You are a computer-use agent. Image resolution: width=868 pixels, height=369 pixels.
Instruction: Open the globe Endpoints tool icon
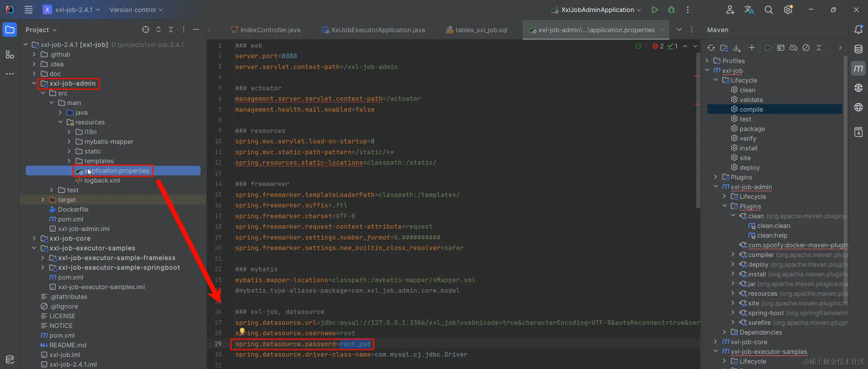coord(859,107)
